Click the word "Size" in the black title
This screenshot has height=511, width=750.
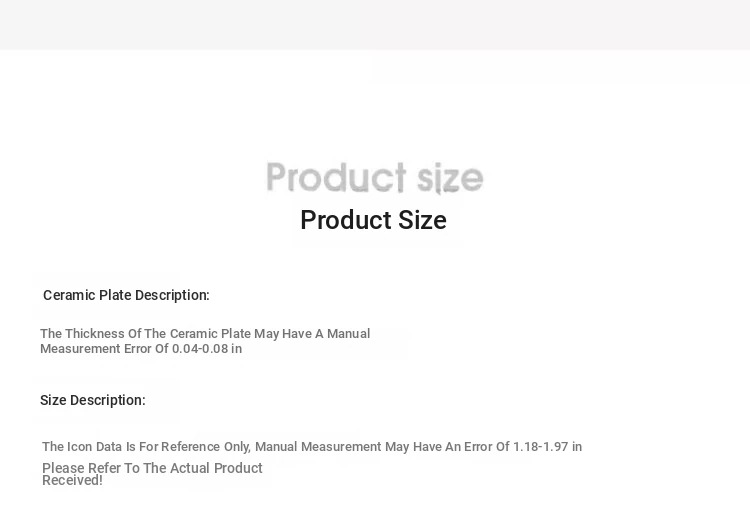[422, 220]
